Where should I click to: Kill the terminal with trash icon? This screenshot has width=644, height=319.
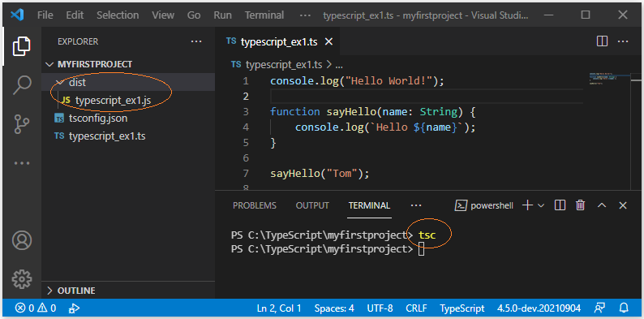click(581, 205)
